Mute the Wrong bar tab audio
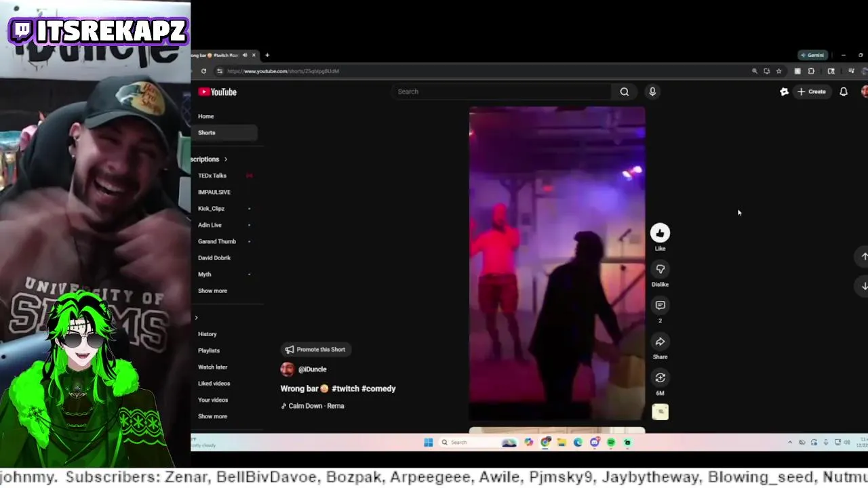The width and height of the screenshot is (868, 488). point(245,55)
